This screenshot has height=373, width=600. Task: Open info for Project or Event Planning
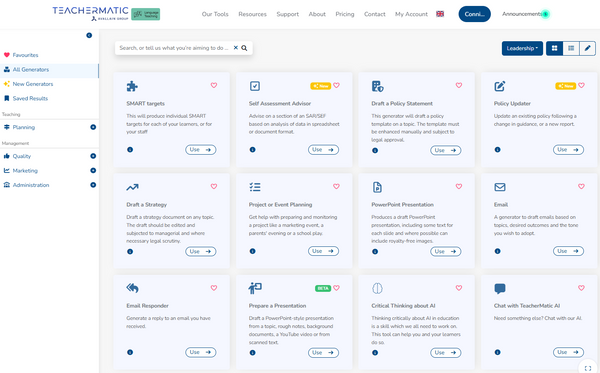[x=253, y=251]
